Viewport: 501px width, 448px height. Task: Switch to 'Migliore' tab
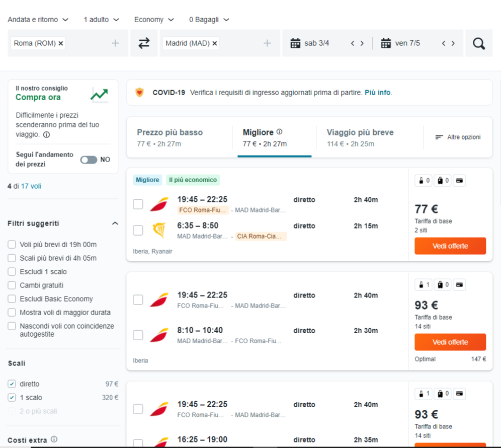pos(274,137)
